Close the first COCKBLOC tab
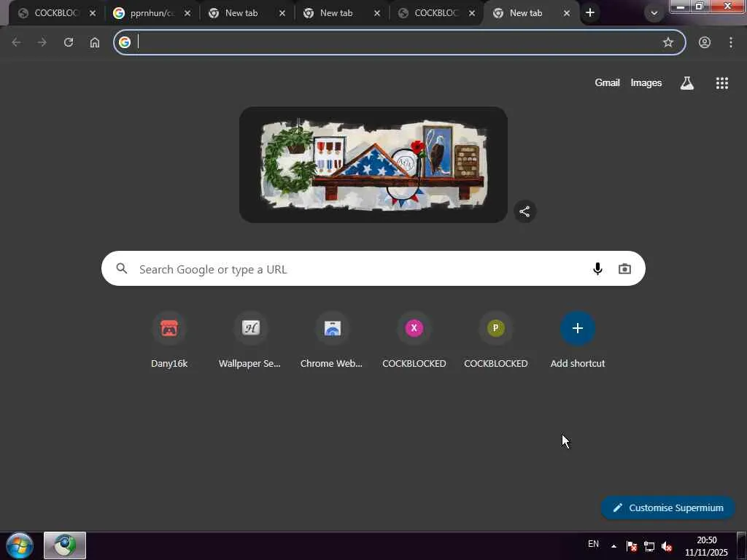Screen dimensions: 747x560 coord(93,13)
